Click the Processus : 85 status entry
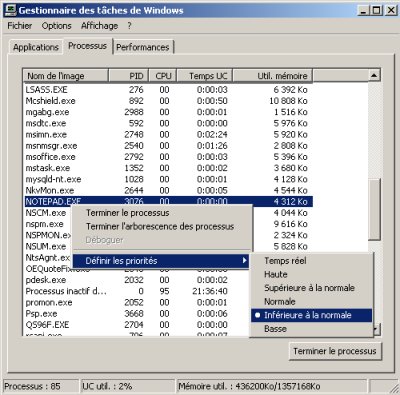Viewport: 400px width, 395px height. coord(41,387)
